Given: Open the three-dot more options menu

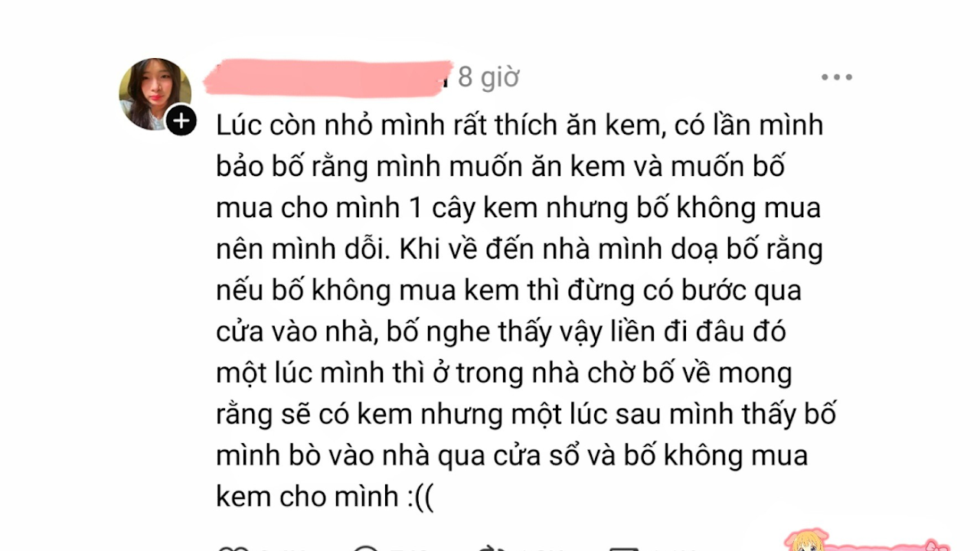Looking at the screenshot, I should point(837,77).
